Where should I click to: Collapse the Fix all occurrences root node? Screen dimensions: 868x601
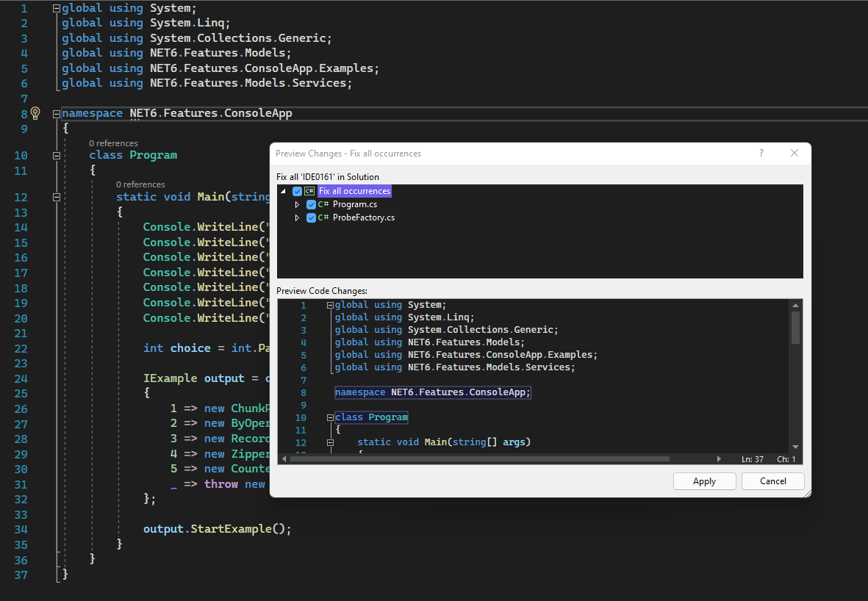[283, 190]
